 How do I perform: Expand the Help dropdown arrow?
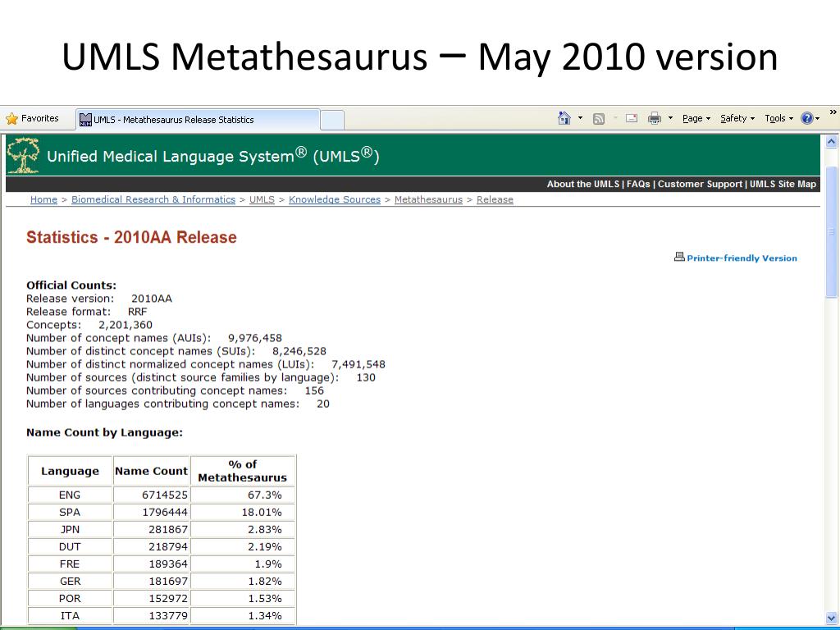coord(818,118)
